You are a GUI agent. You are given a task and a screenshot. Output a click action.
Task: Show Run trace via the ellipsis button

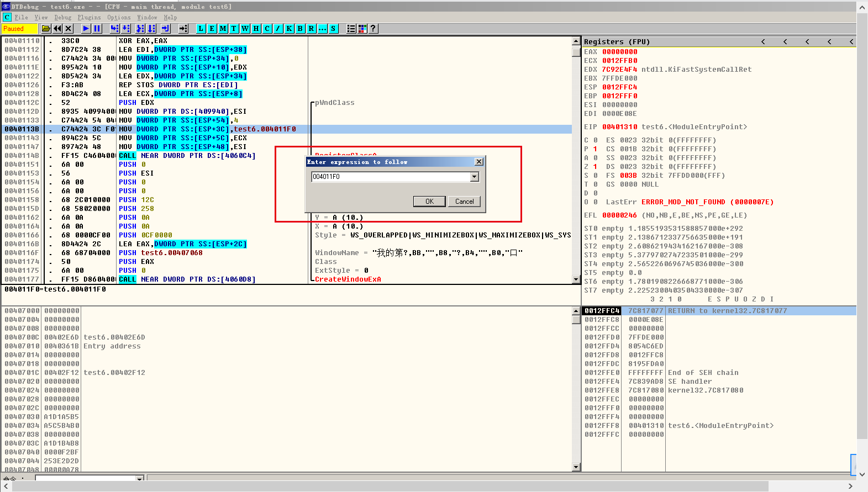[x=323, y=29]
